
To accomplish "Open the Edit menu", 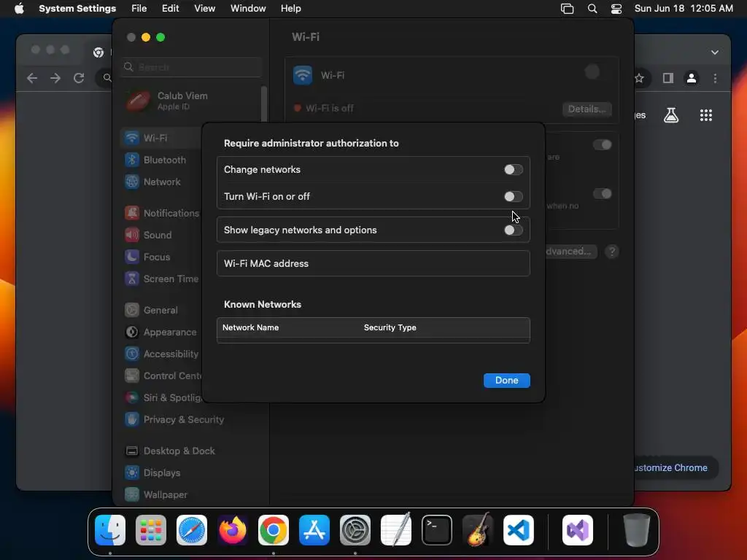I will (170, 9).
